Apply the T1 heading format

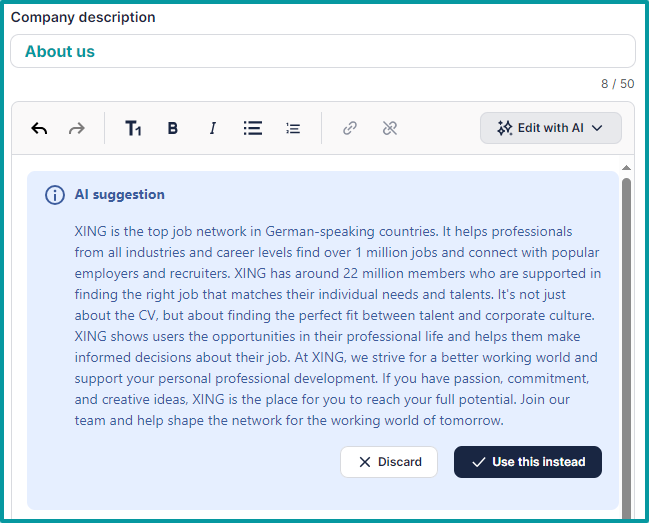pyautogui.click(x=133, y=128)
